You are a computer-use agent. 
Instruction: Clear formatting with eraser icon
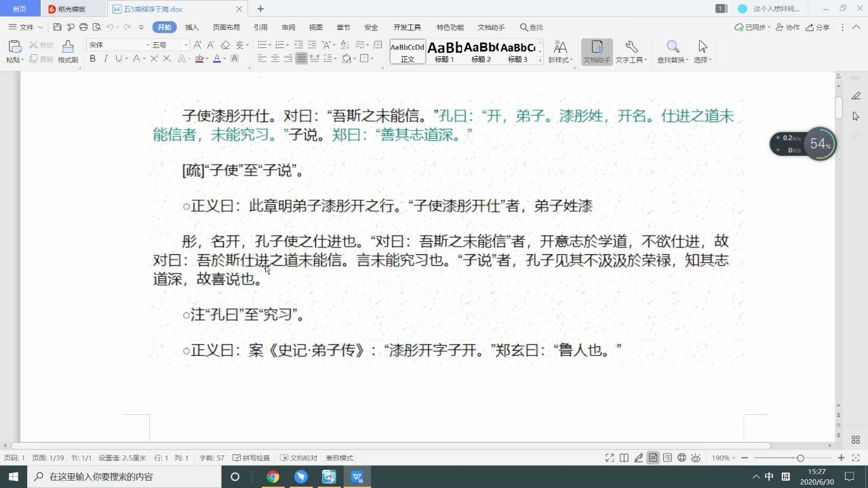[x=225, y=45]
